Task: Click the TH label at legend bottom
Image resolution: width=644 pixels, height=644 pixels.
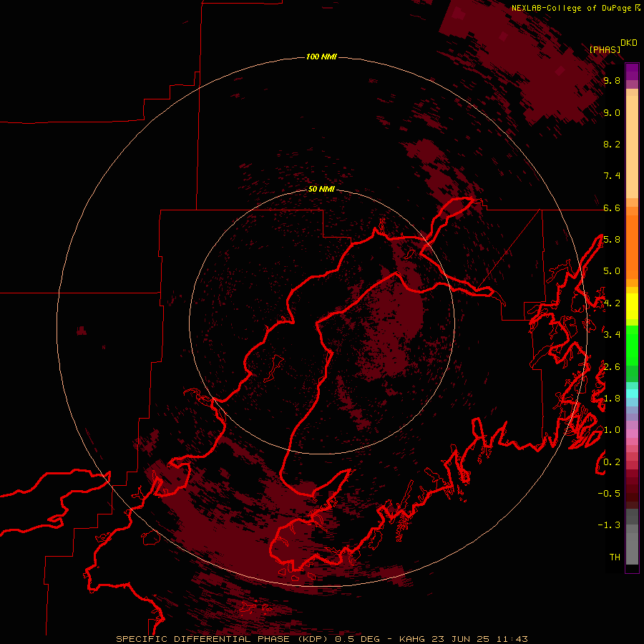Action: [x=615, y=557]
